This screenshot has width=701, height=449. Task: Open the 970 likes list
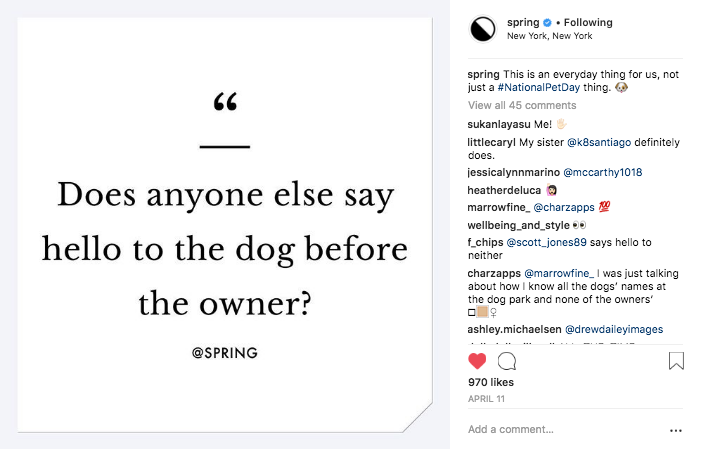[491, 382]
